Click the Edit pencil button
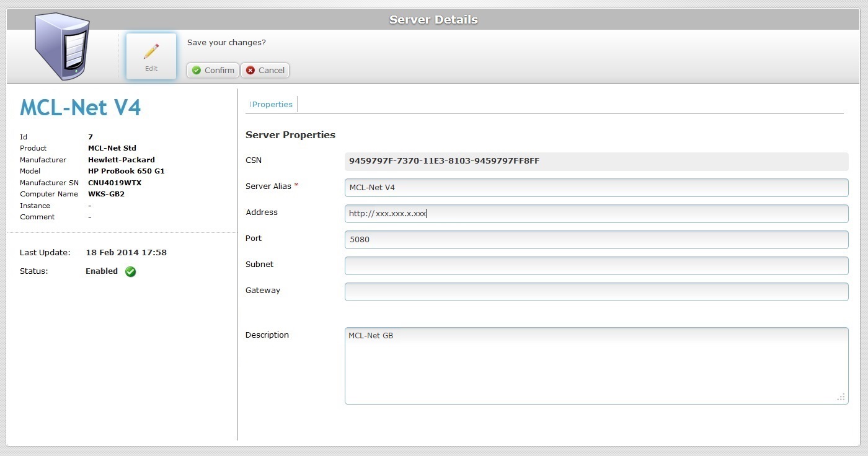Viewport: 868px width, 456px height. pyautogui.click(x=151, y=56)
